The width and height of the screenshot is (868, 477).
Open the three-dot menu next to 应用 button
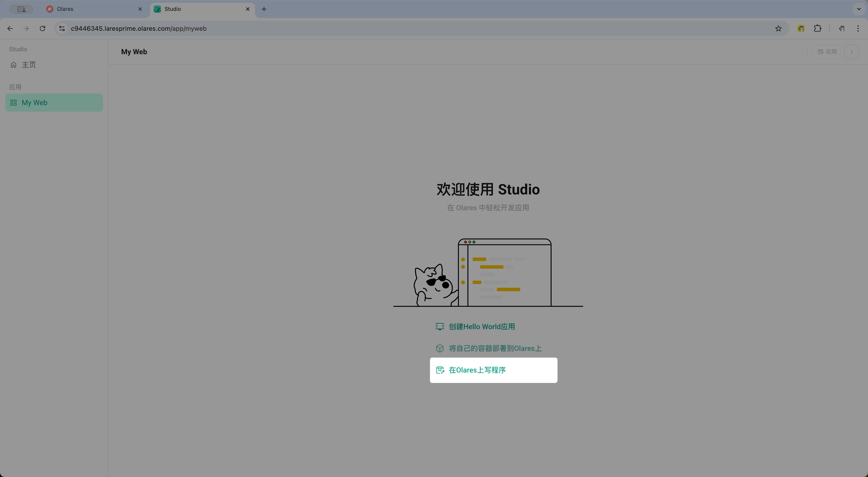pos(852,52)
